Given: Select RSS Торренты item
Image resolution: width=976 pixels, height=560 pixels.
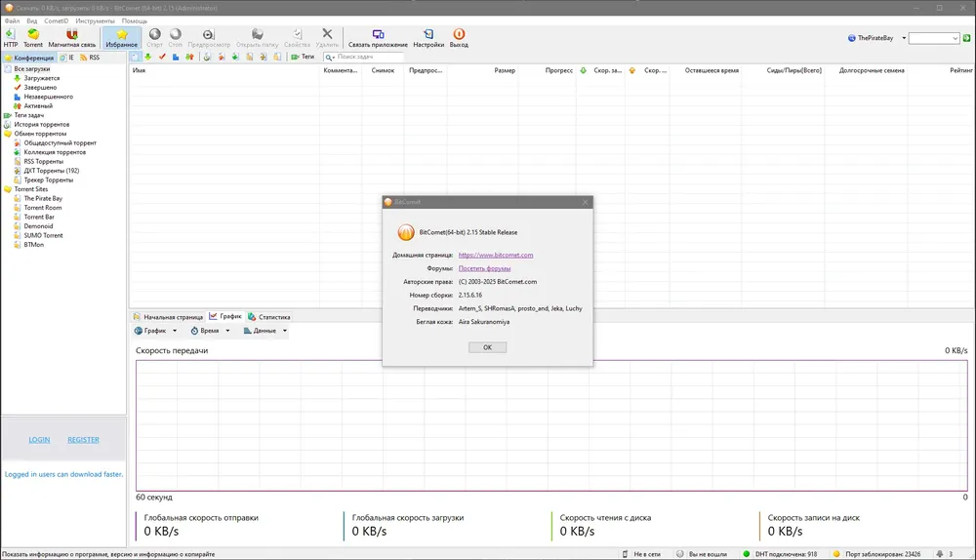Looking at the screenshot, I should click(x=44, y=161).
